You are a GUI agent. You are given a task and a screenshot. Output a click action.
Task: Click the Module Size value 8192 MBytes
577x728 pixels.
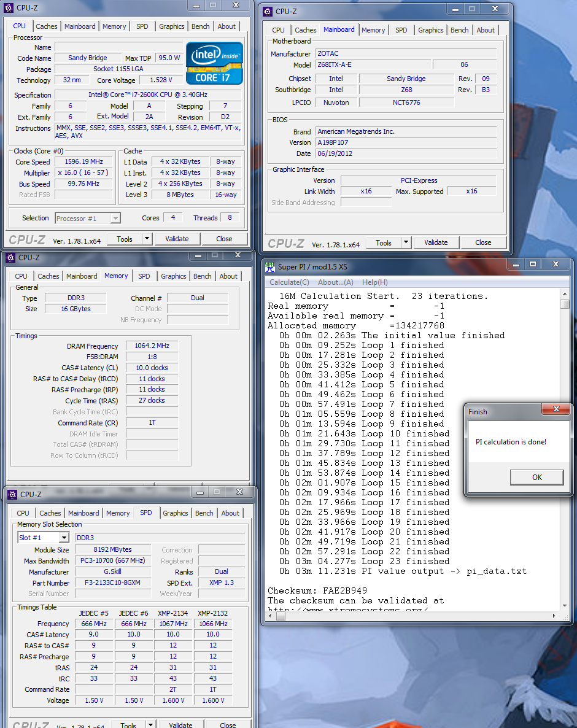coord(113,550)
